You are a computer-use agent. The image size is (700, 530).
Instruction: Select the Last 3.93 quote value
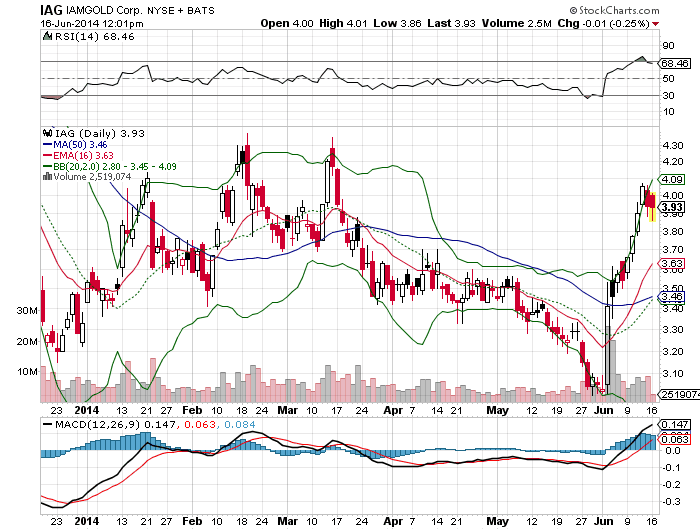tap(451, 23)
